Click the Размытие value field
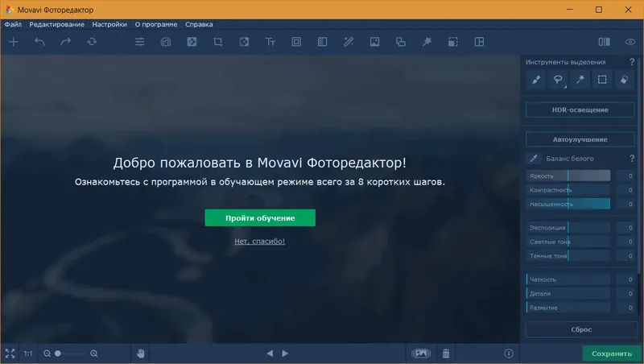Screen dimensions: 644x364 pyautogui.click(x=626, y=308)
